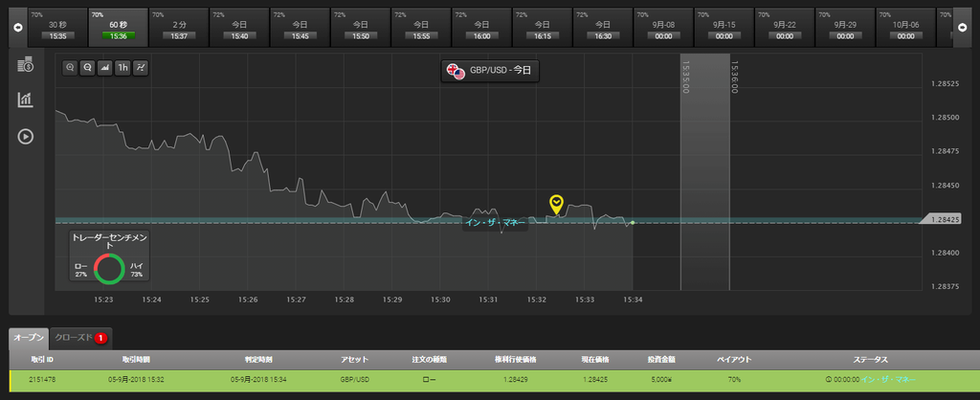Screen dimensions: 980x400
Task: Sort by 権利行使価格 column header
Action: pos(516,360)
